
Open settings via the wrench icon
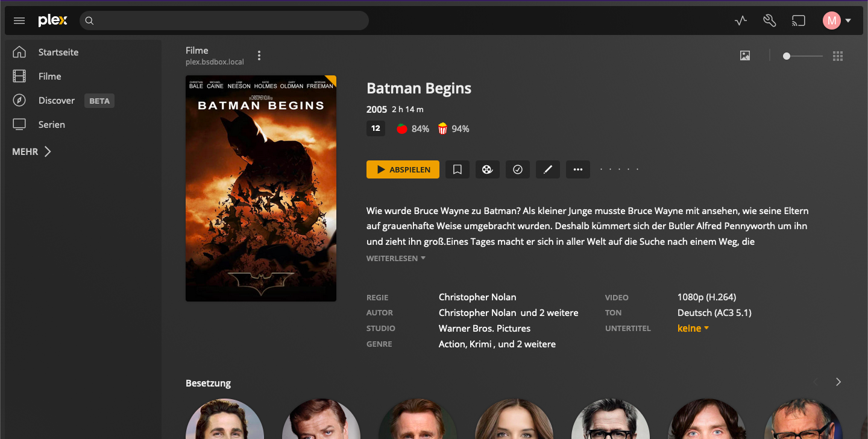point(770,21)
